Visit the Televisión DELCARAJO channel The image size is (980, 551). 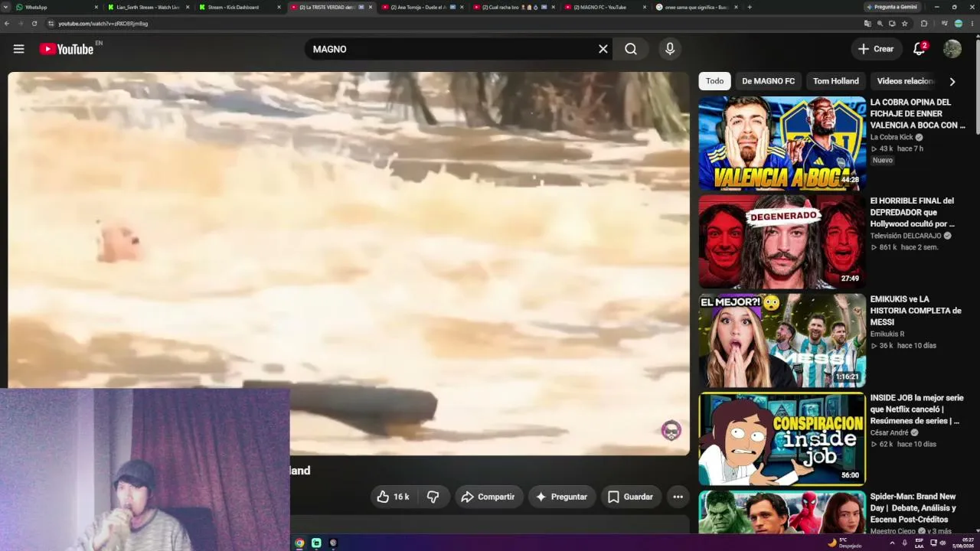(x=906, y=236)
